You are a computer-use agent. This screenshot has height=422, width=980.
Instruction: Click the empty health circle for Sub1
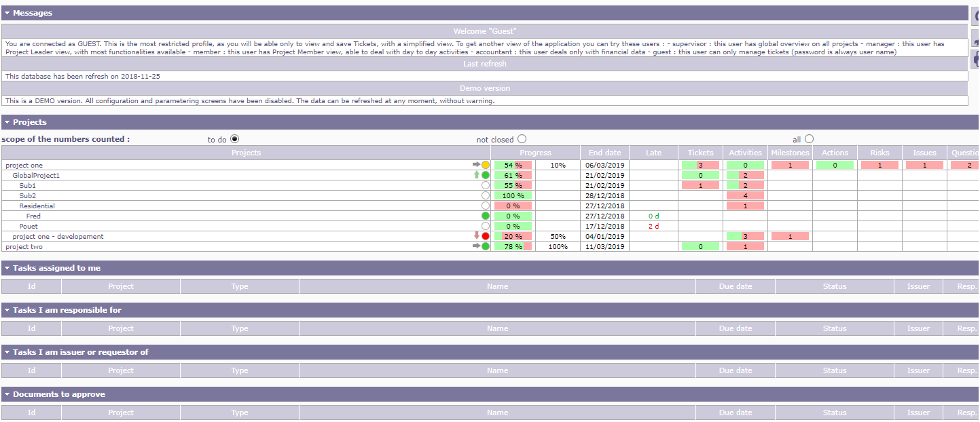point(486,185)
